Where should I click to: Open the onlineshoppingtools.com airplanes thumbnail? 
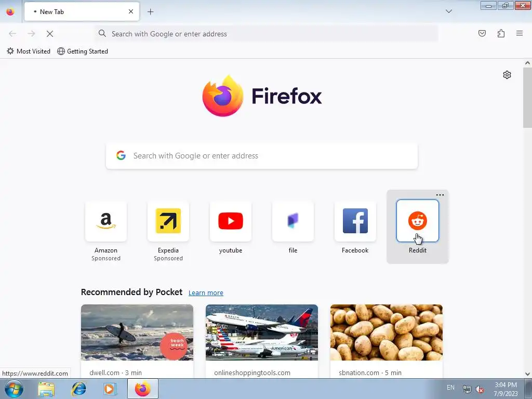pyautogui.click(x=262, y=332)
